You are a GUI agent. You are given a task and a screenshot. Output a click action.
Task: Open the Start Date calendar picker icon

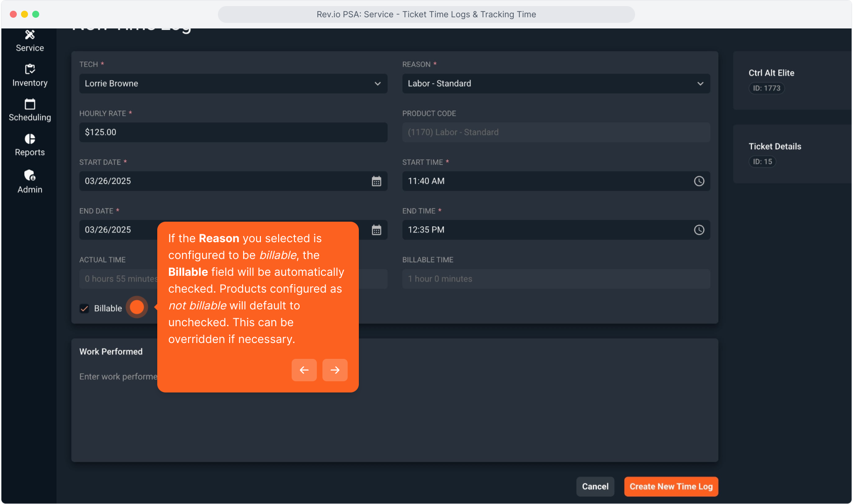tap(376, 181)
